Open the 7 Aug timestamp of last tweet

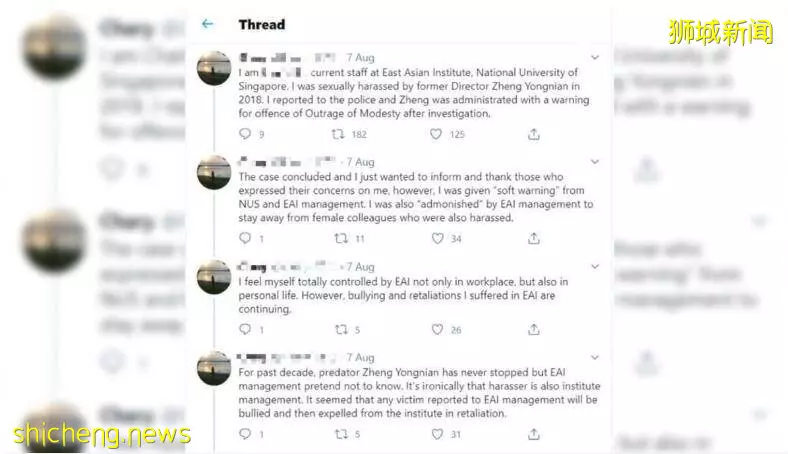360,357
